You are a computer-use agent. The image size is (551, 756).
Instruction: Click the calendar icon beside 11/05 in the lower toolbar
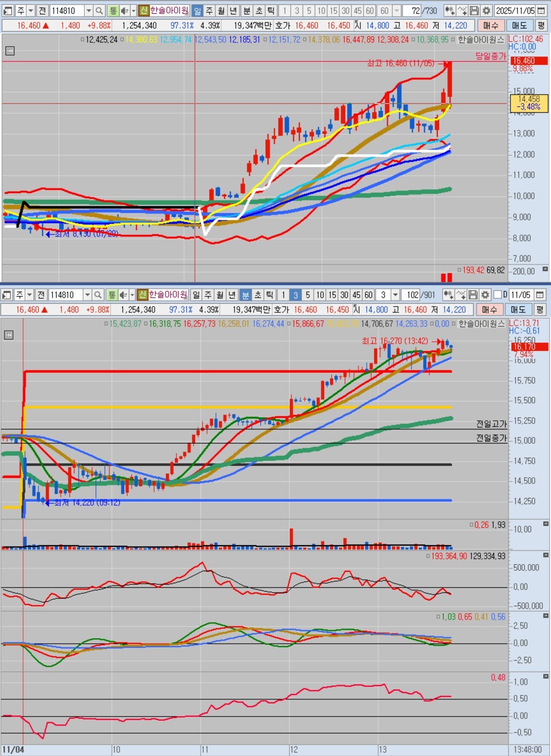(540, 295)
